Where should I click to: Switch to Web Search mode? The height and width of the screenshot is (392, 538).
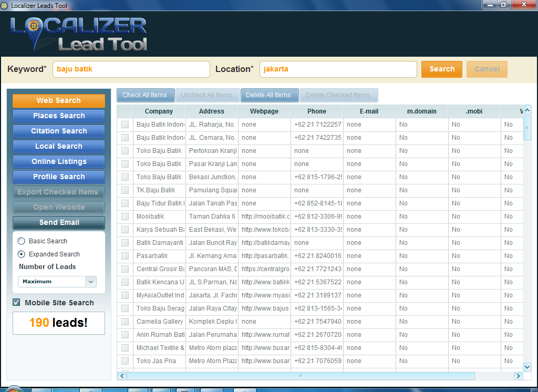(59, 100)
